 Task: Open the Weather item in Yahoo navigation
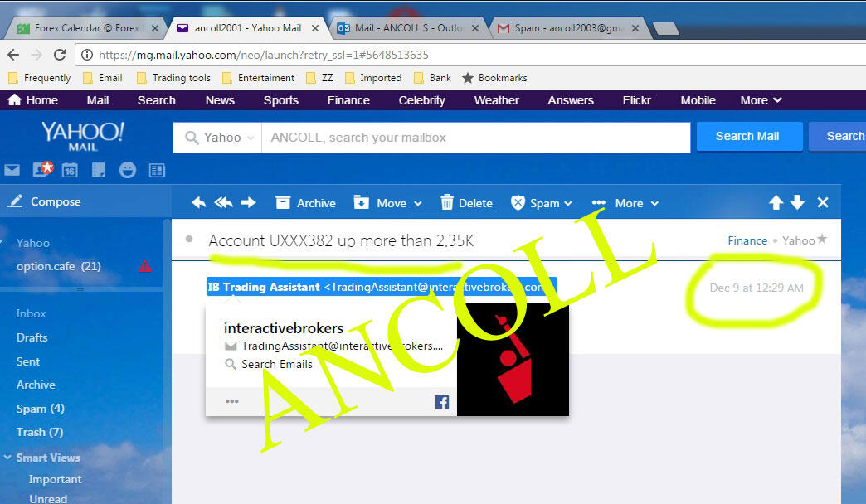(497, 100)
